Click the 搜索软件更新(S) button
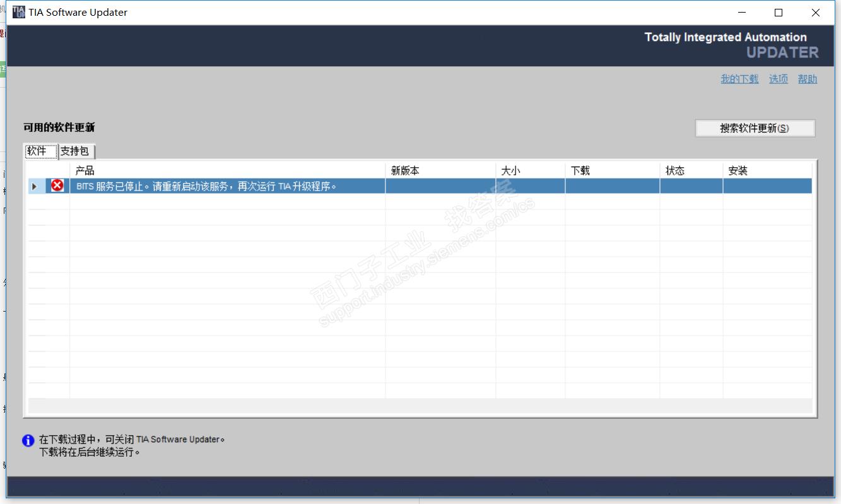Screen dimensions: 841x504 755,128
